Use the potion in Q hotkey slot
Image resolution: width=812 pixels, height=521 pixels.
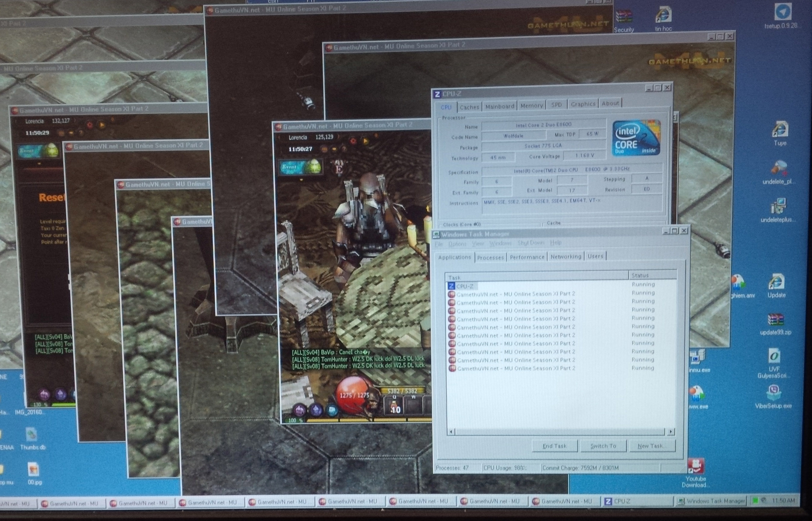click(394, 406)
